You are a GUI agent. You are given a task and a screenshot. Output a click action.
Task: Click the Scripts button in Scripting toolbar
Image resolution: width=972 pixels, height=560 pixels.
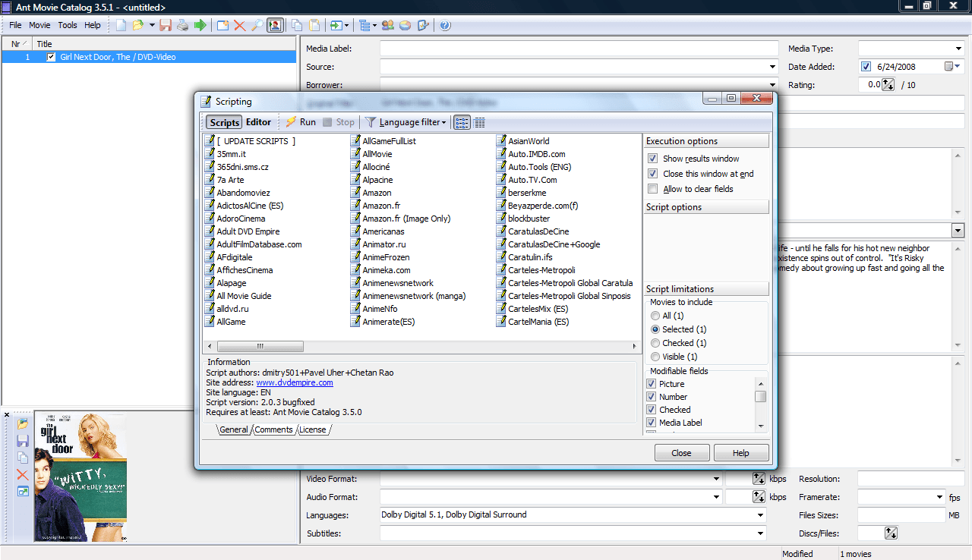click(x=225, y=122)
